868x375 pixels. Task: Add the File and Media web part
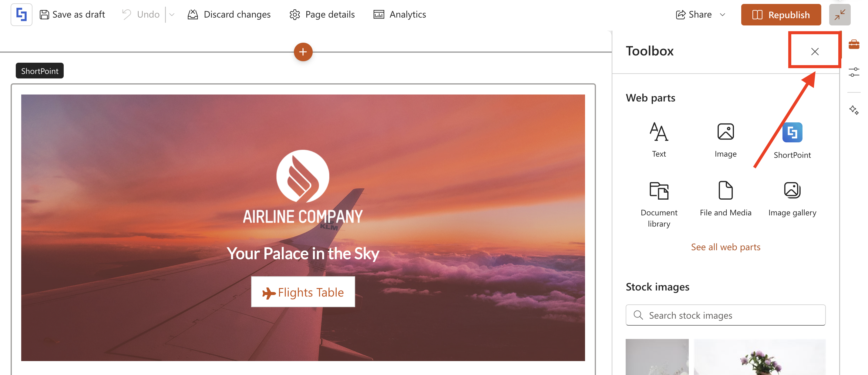coord(725,199)
